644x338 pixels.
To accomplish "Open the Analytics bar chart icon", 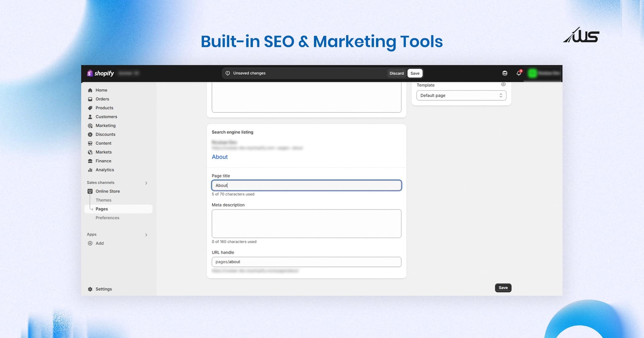I will [x=90, y=170].
